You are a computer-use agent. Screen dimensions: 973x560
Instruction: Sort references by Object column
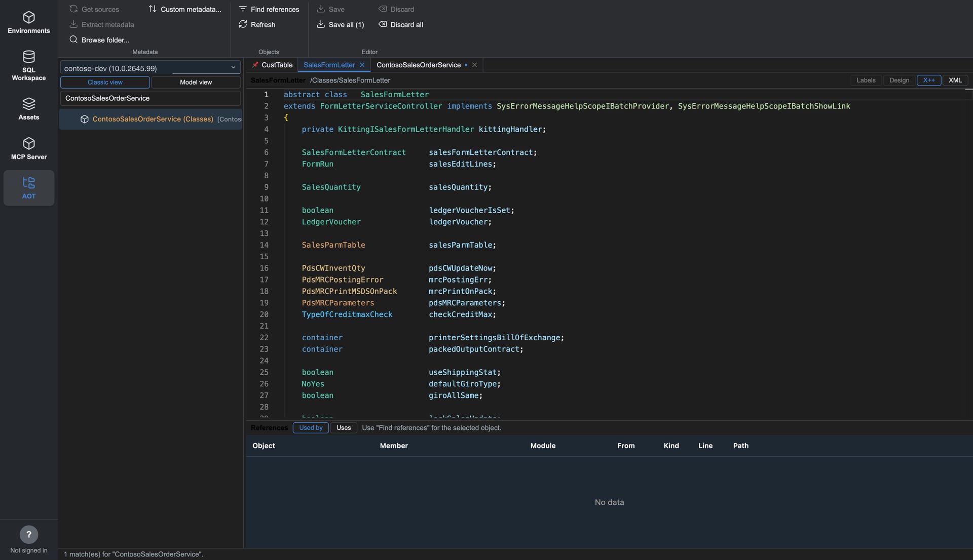[264, 446]
